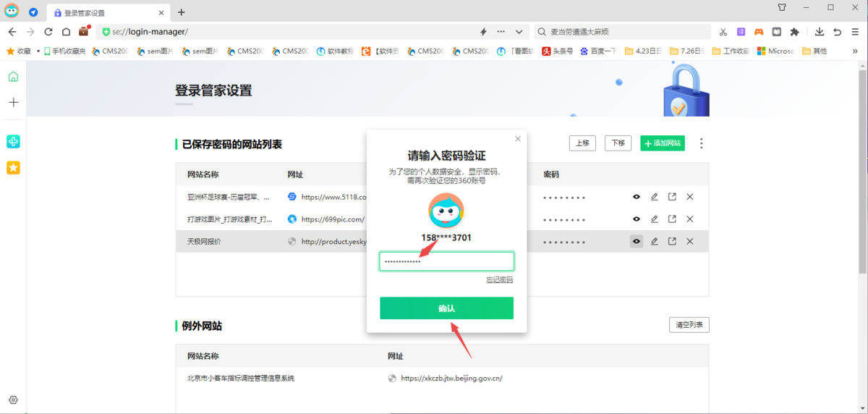Image resolution: width=868 pixels, height=414 pixels.
Task: Click the se://login-manager/ address field
Action: [289, 32]
